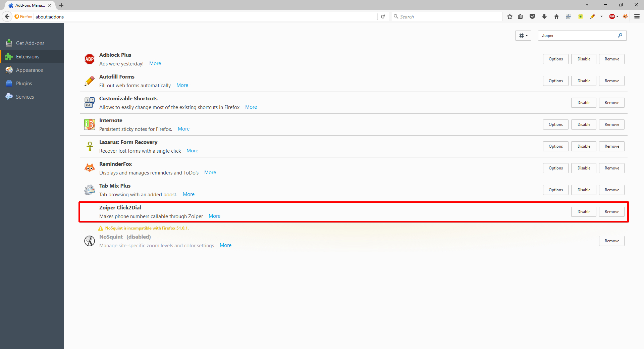Bookmark this page with the star icon
644x349 pixels.
click(x=510, y=16)
